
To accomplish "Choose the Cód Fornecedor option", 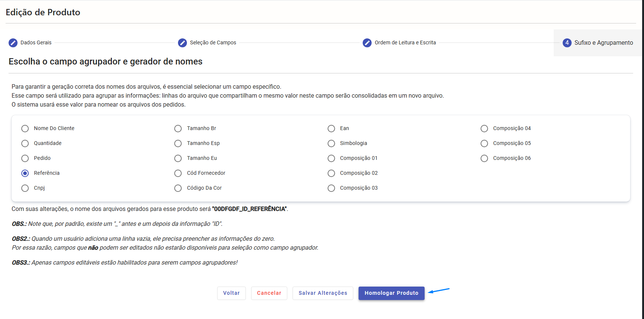I will [x=178, y=173].
